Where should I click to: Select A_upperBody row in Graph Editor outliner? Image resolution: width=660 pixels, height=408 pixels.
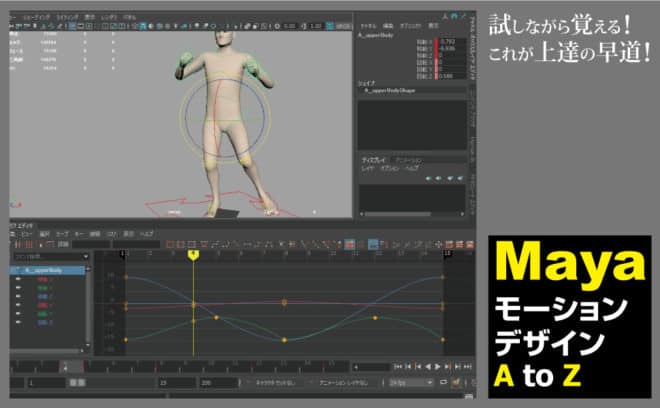tap(48, 270)
